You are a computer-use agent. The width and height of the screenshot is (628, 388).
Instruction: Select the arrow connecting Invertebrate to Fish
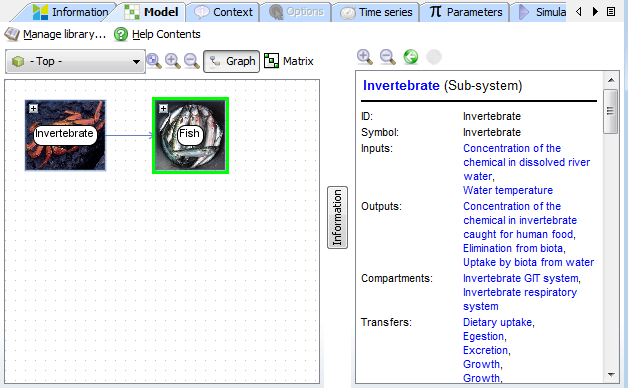pos(129,135)
